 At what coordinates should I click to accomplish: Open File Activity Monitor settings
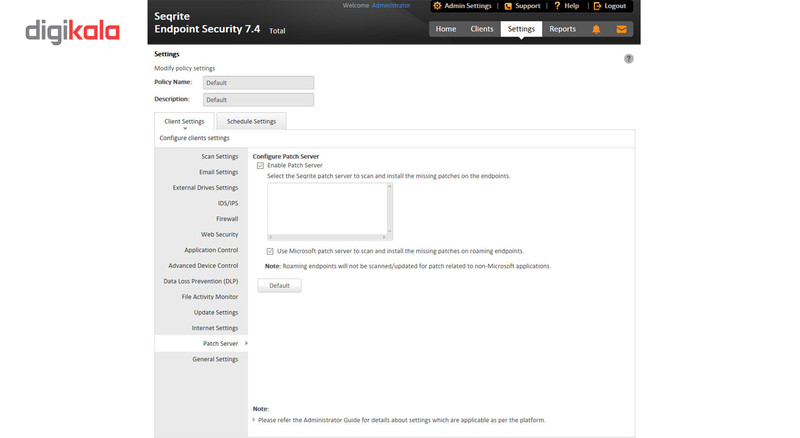pos(210,297)
